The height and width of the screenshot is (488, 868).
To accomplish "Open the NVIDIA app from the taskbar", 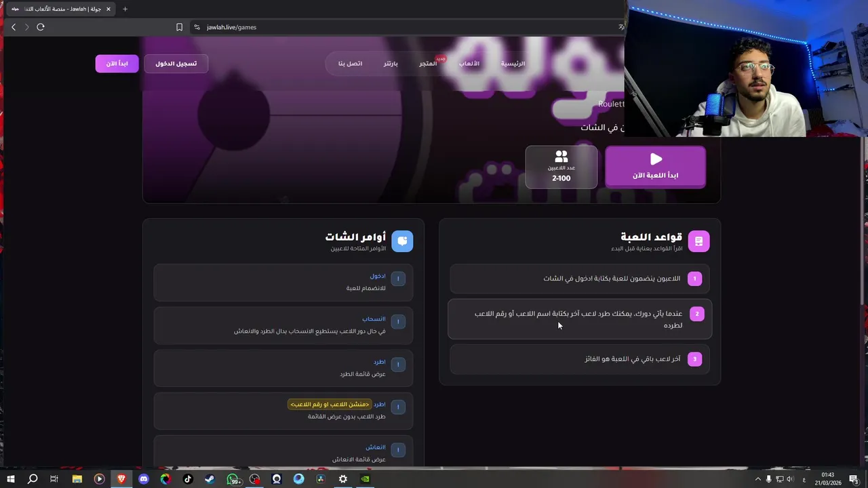I will (365, 479).
